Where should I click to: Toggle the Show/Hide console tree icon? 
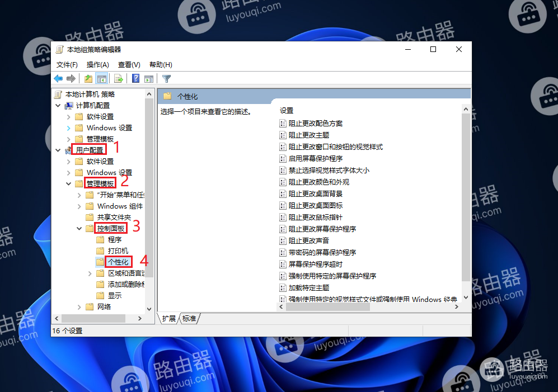coord(101,79)
